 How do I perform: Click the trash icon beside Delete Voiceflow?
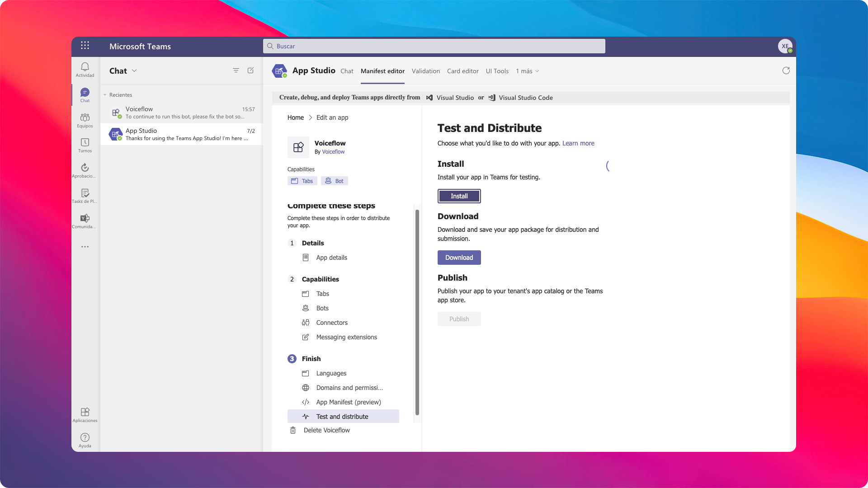coord(293,430)
